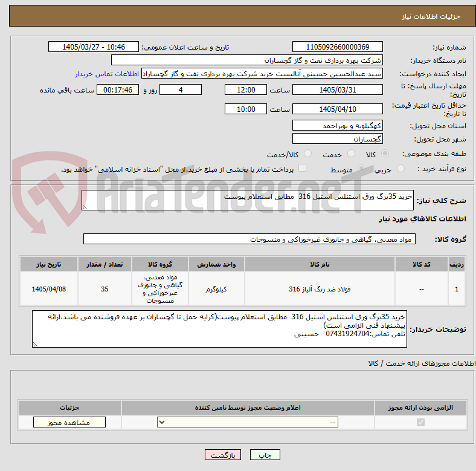
Task: Click the تعداد / مقدار column header
Action: coord(105,264)
